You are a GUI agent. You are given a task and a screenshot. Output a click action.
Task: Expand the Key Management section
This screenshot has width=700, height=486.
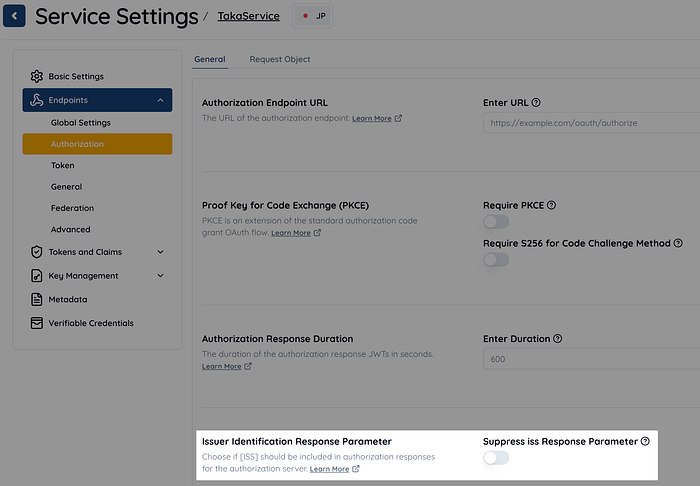[x=160, y=276]
